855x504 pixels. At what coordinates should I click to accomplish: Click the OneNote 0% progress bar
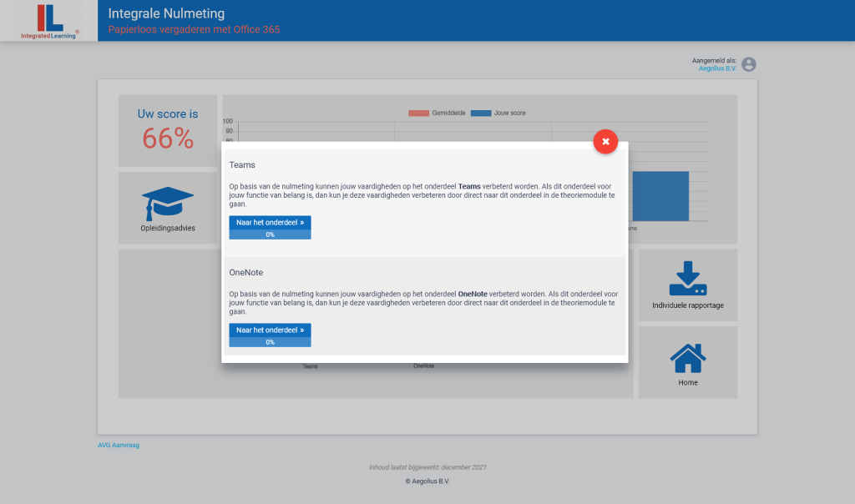270,342
